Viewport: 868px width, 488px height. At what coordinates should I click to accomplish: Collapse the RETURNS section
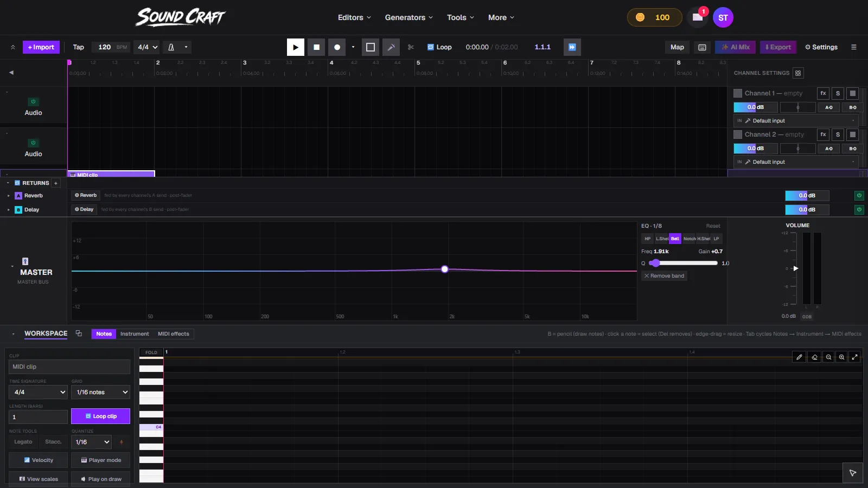coord(8,183)
